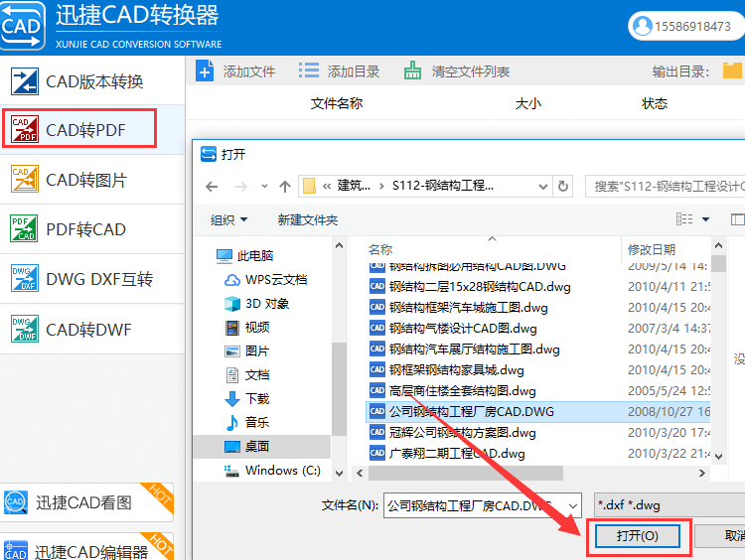Image resolution: width=745 pixels, height=560 pixels.
Task: Select 下载 in the navigation tree
Action: (247, 398)
